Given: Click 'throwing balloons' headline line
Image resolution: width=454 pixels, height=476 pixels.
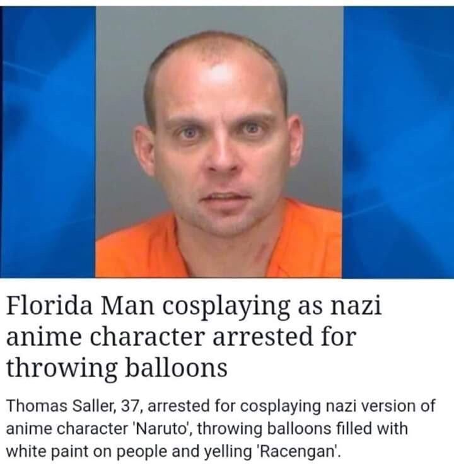Looking at the screenshot, I should (117, 368).
